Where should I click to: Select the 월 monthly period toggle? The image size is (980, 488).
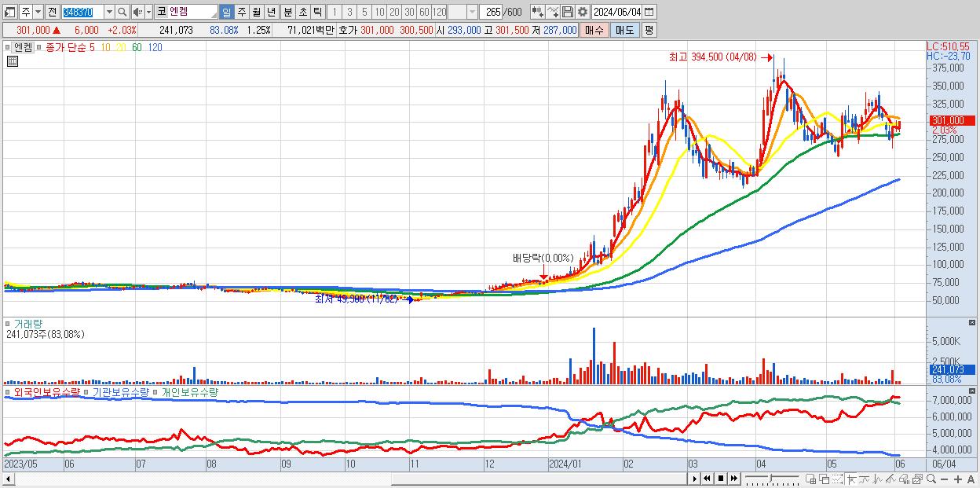pyautogui.click(x=256, y=12)
